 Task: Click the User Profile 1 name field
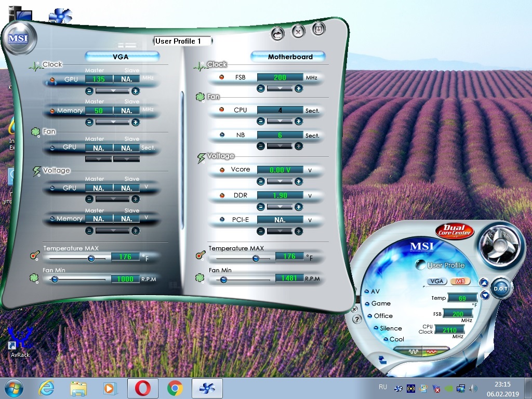coord(183,41)
